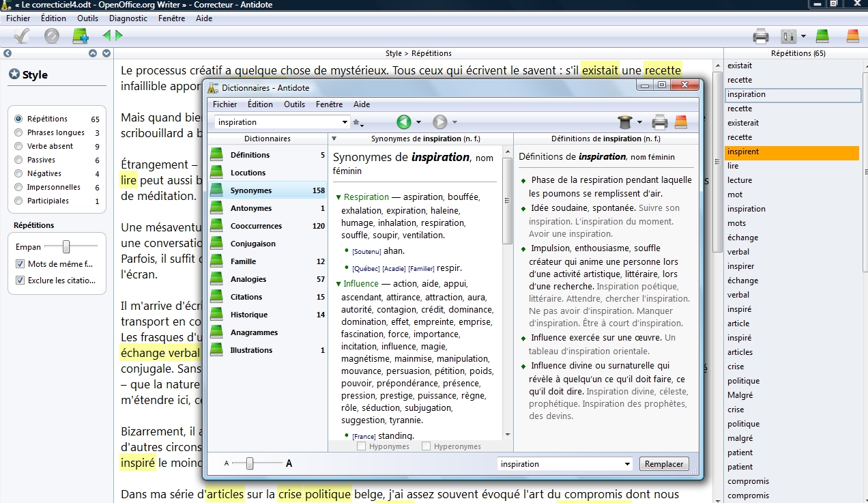Open the Citations dictionary
Image resolution: width=868 pixels, height=503 pixels.
267,297
